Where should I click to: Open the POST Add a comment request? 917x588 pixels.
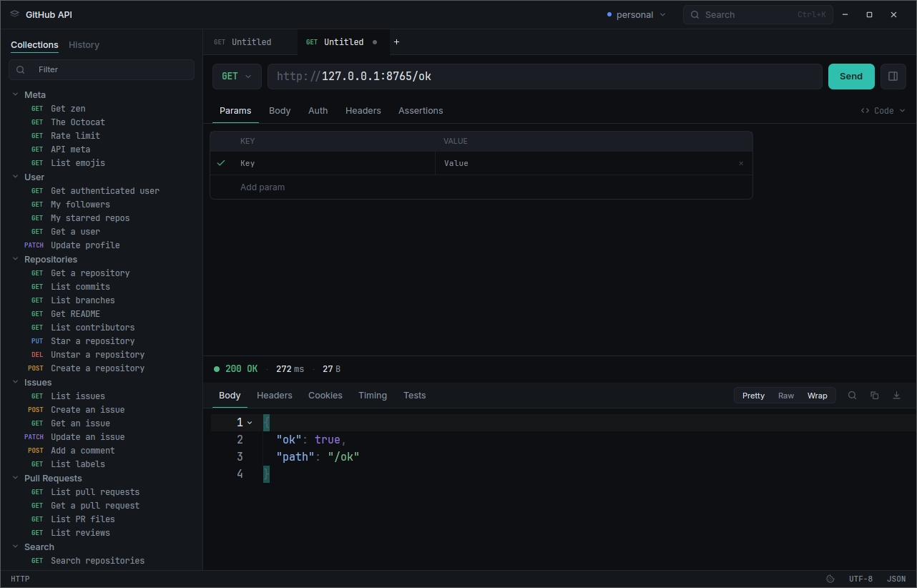(83, 451)
